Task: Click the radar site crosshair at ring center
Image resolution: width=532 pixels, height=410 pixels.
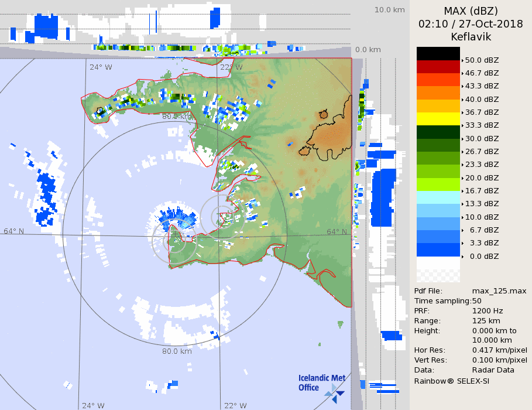Action: [x=174, y=236]
